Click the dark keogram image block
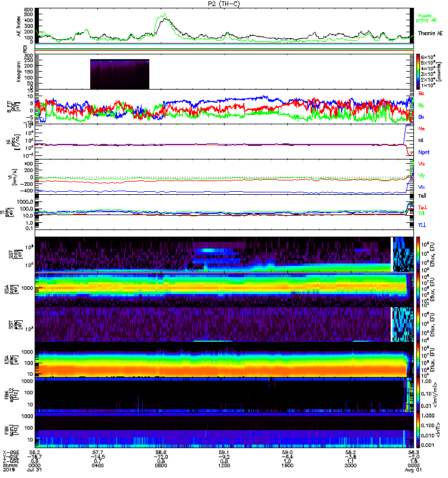The height and width of the screenshot is (478, 448). (119, 74)
